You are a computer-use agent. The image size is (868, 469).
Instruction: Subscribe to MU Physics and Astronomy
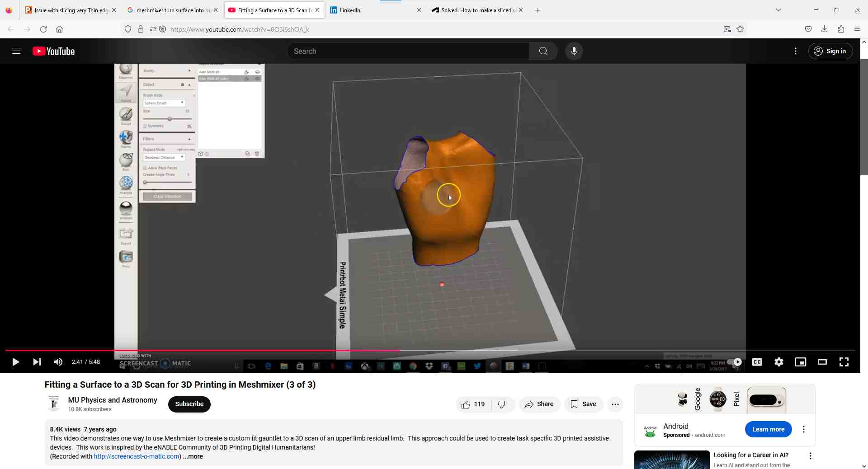pyautogui.click(x=189, y=404)
